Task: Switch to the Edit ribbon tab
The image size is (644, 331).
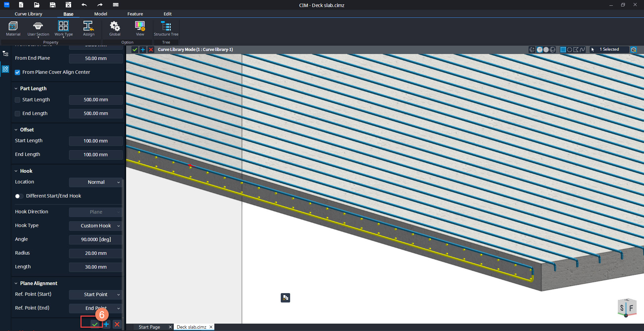Action: pyautogui.click(x=168, y=14)
